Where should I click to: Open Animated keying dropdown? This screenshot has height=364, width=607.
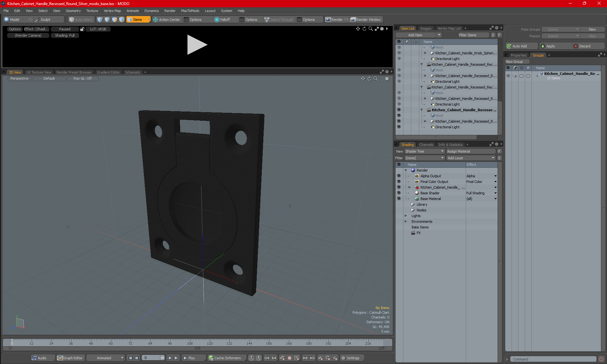(105, 358)
